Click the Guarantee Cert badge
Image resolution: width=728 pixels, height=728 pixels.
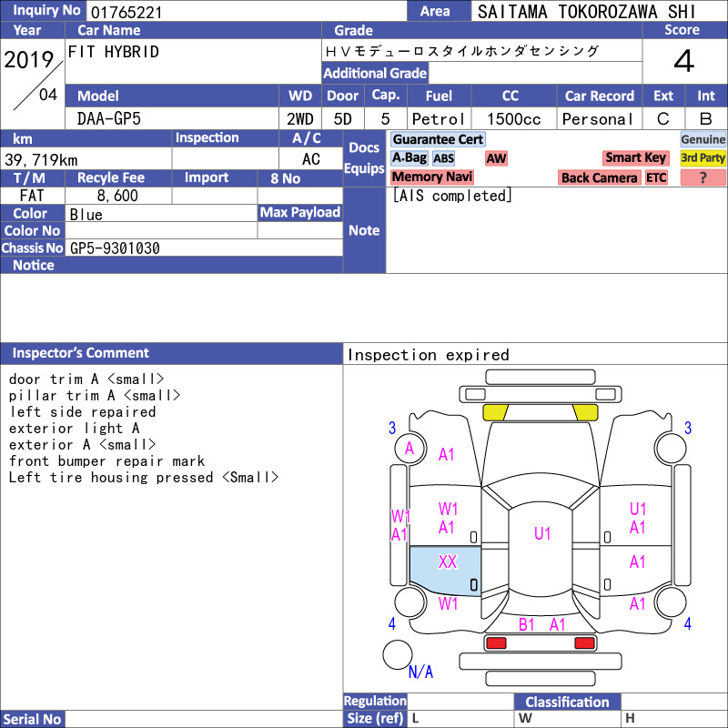pos(438,139)
